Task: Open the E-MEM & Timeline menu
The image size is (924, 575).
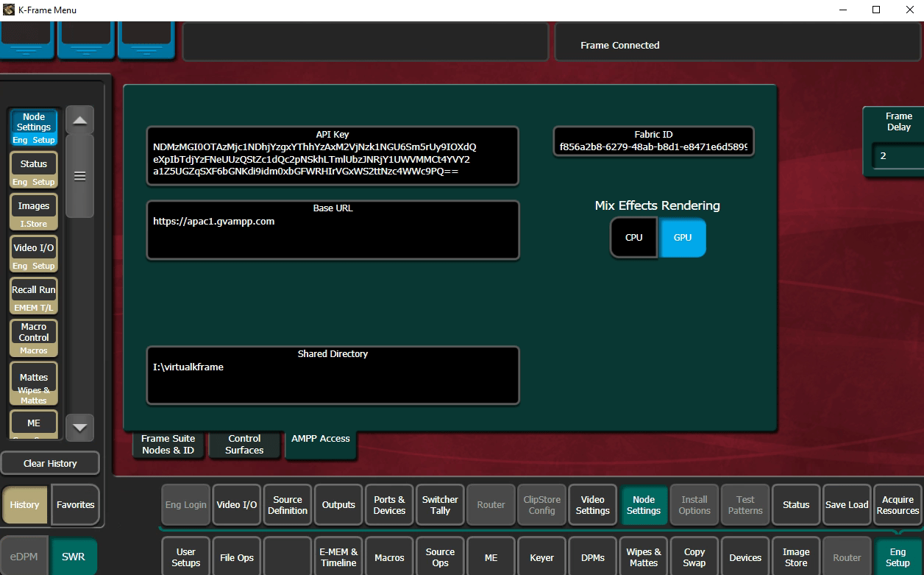Action: point(338,557)
